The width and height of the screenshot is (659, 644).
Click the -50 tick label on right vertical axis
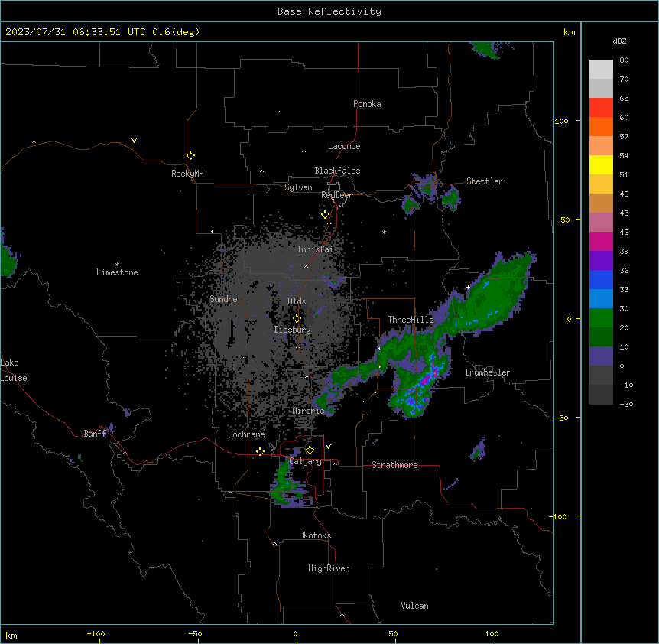coord(561,418)
